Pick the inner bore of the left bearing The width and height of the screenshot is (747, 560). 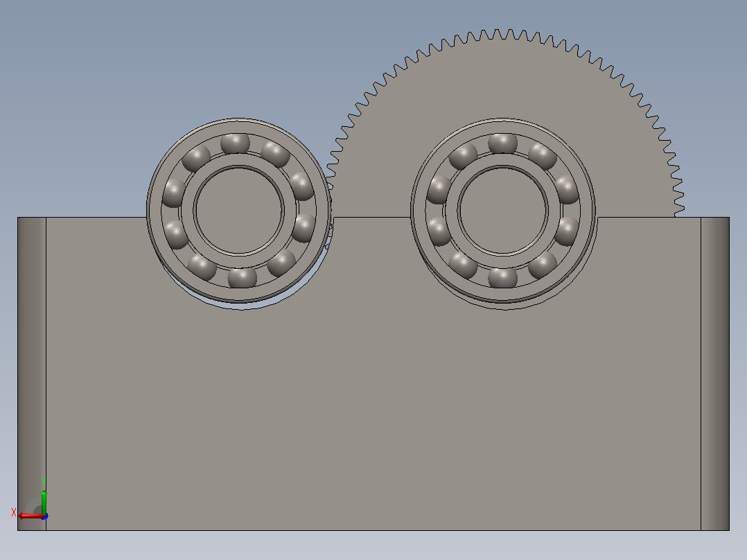(238, 210)
